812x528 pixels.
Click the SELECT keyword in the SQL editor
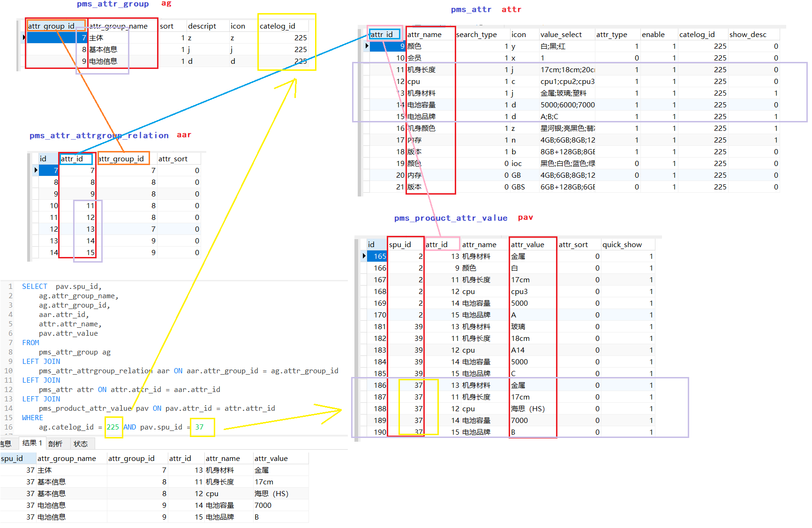35,286
